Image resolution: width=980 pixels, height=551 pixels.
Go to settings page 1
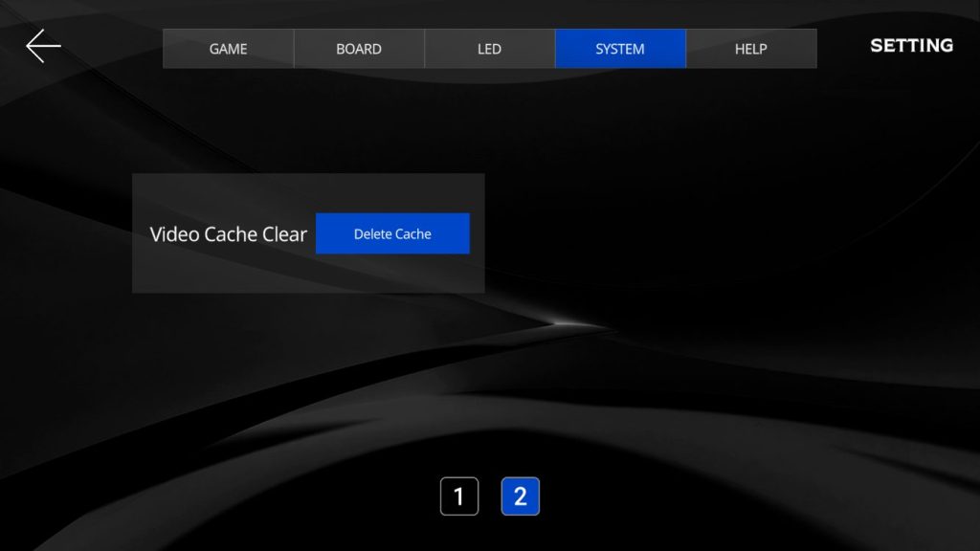pos(459,496)
